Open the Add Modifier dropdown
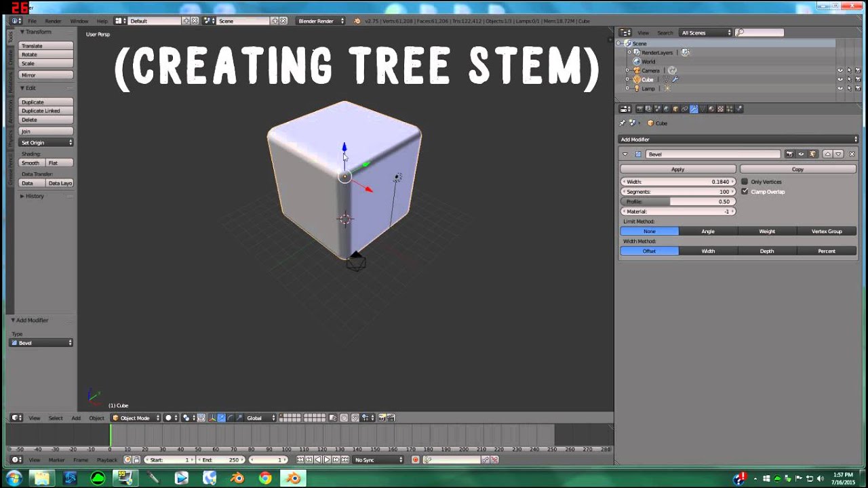This screenshot has width=868, height=488. (x=738, y=139)
